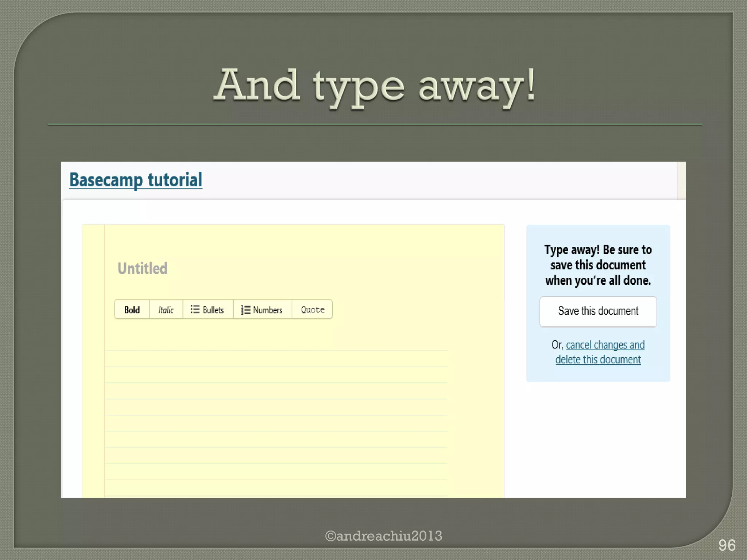747x560 pixels.
Task: Open the Basecamp tutorial project link
Action: [136, 180]
